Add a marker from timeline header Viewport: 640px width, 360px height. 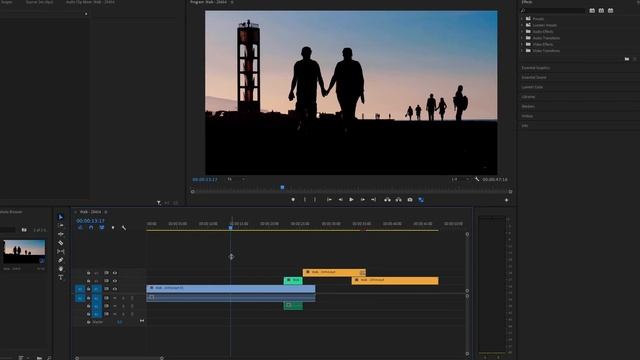(113, 228)
